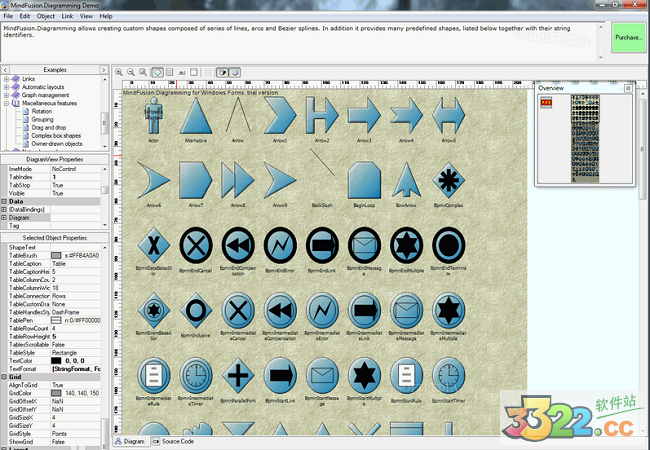This screenshot has width=650, height=450.
Task: Click the Overview diagram thumbnail
Action: [x=585, y=138]
